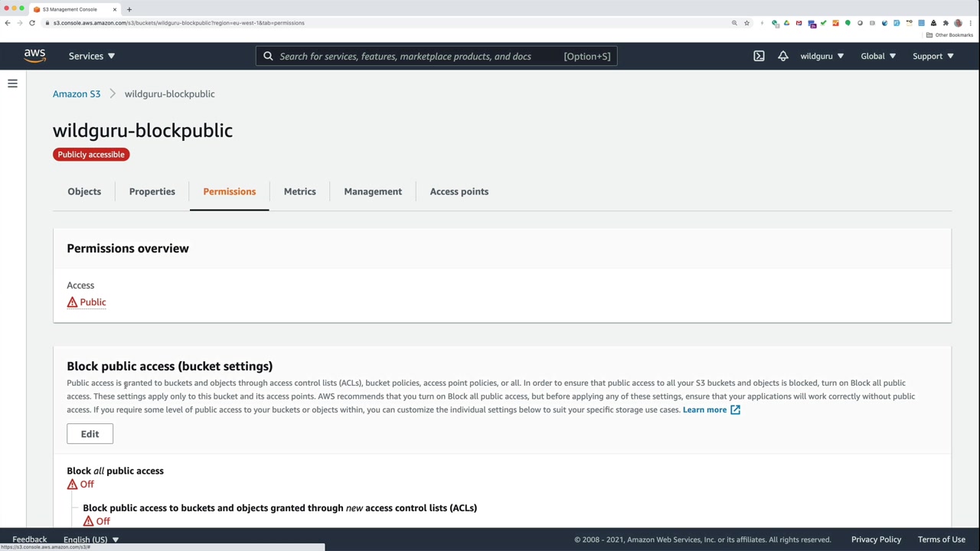Navigate to Amazon S3 breadcrumb link
The height and width of the screenshot is (551, 980).
coord(77,93)
